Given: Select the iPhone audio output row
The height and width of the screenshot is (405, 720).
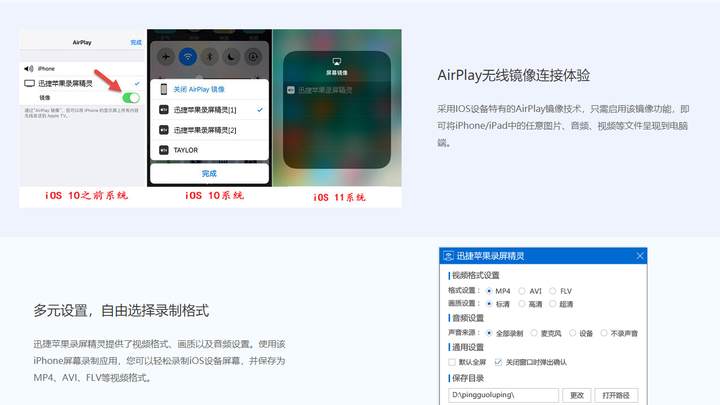Looking at the screenshot, I should (82, 68).
